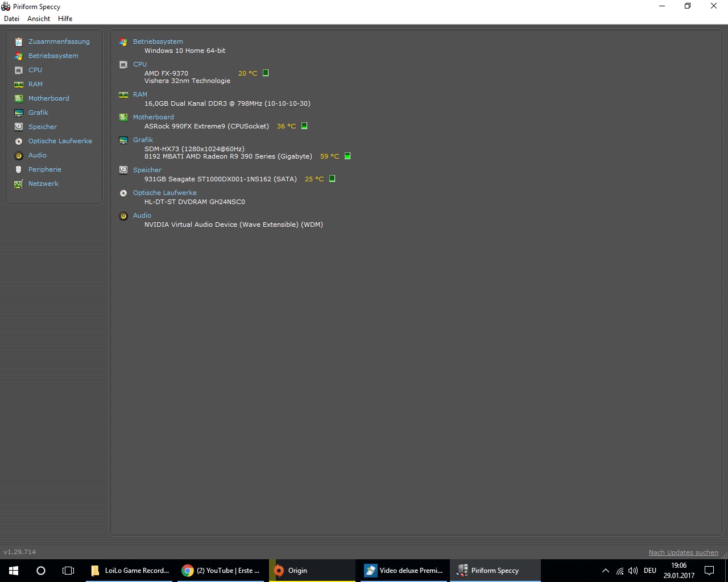Click the Audio heading link in summary
The height and width of the screenshot is (582, 728).
(142, 215)
